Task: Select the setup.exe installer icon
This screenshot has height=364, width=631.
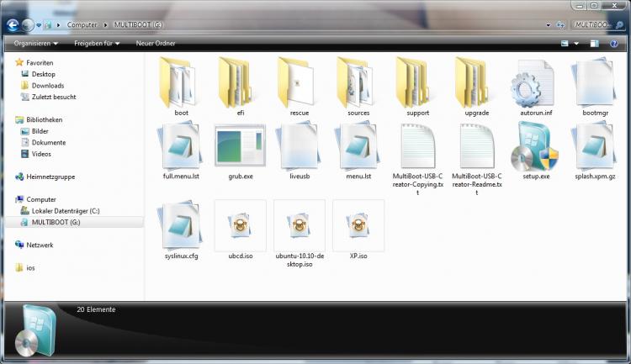Action: point(535,148)
